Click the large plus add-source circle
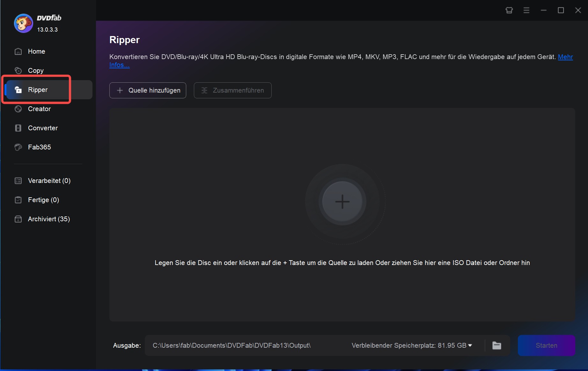The height and width of the screenshot is (371, 588). 342,202
